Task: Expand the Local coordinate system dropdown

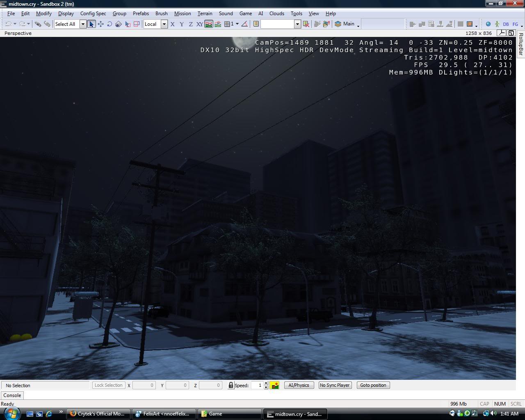Action: coord(164,24)
